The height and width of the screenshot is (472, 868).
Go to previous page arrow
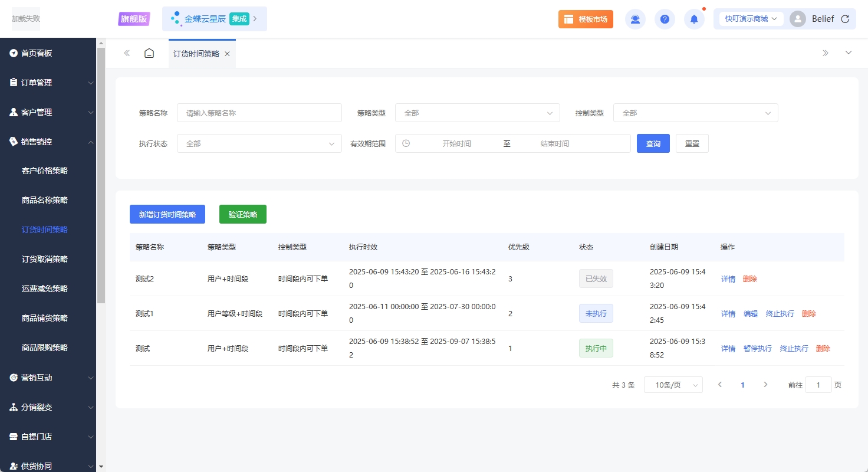pos(720,385)
